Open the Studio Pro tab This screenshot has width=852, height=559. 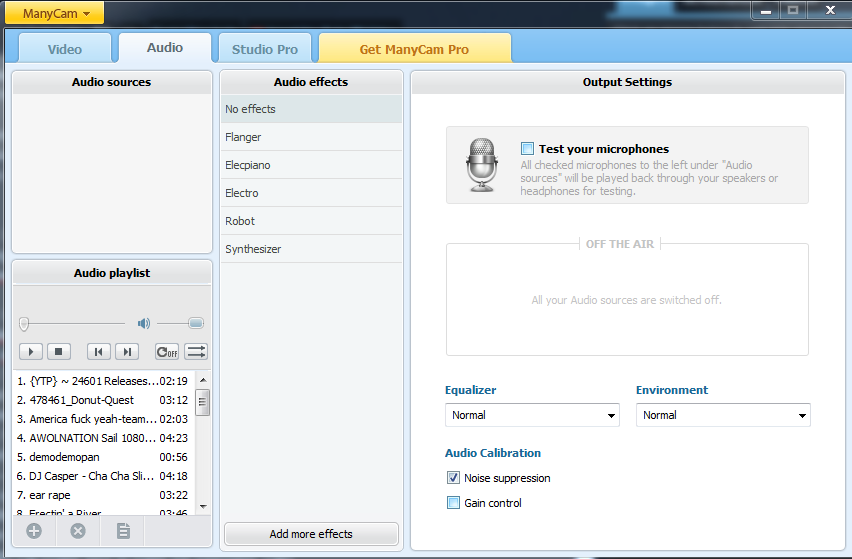click(265, 49)
